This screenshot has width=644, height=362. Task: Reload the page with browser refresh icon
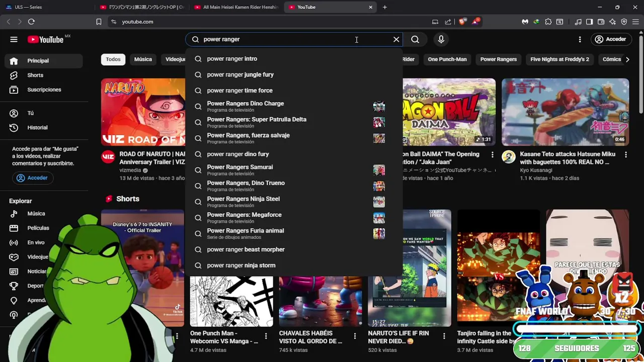31,22
